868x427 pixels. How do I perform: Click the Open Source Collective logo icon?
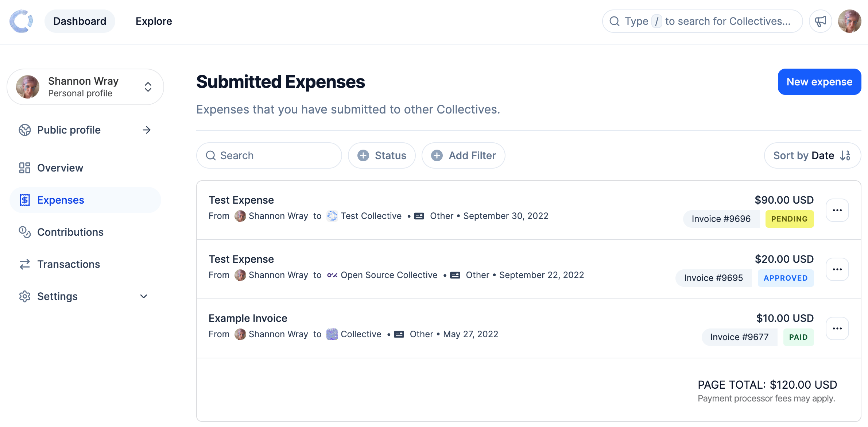332,275
